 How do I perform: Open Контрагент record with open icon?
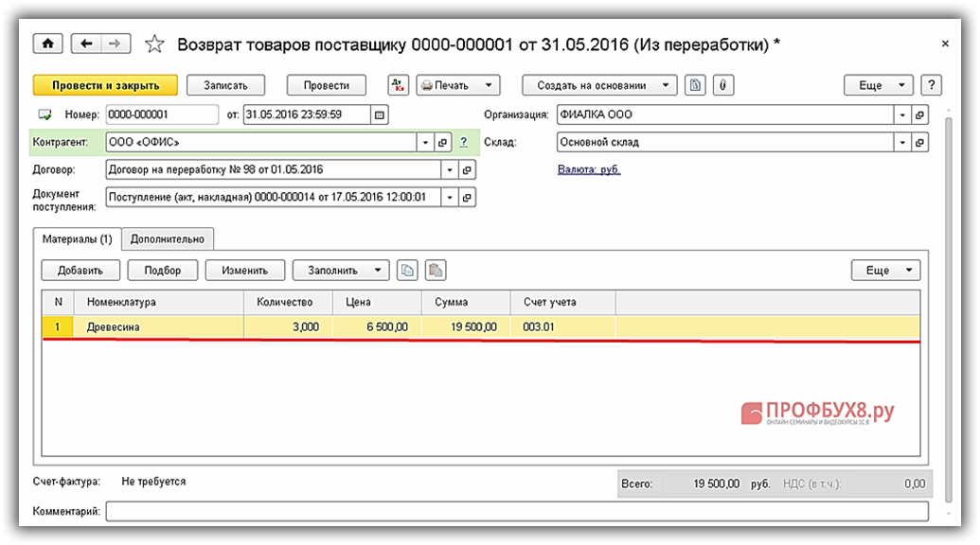coord(442,142)
